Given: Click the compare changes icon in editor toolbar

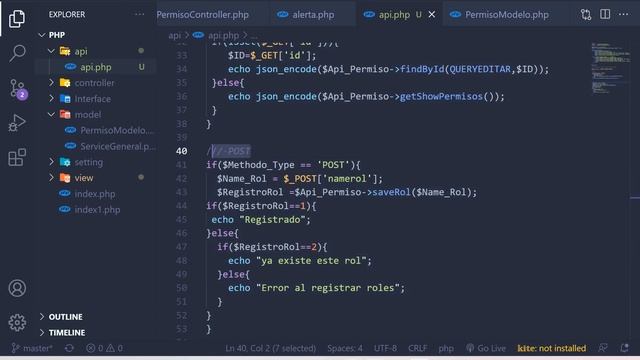Looking at the screenshot, I should (586, 15).
